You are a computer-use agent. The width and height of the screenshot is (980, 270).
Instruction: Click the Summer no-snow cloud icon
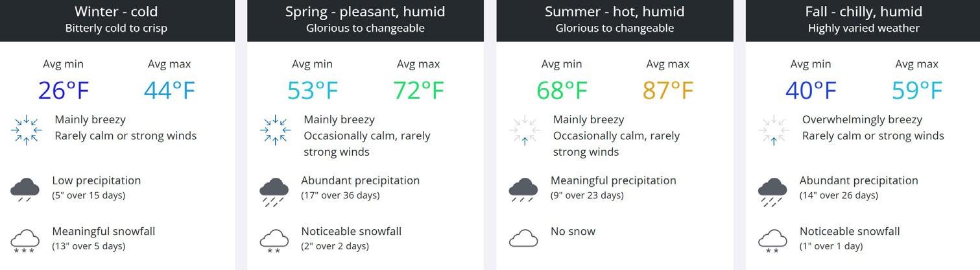tap(523, 238)
